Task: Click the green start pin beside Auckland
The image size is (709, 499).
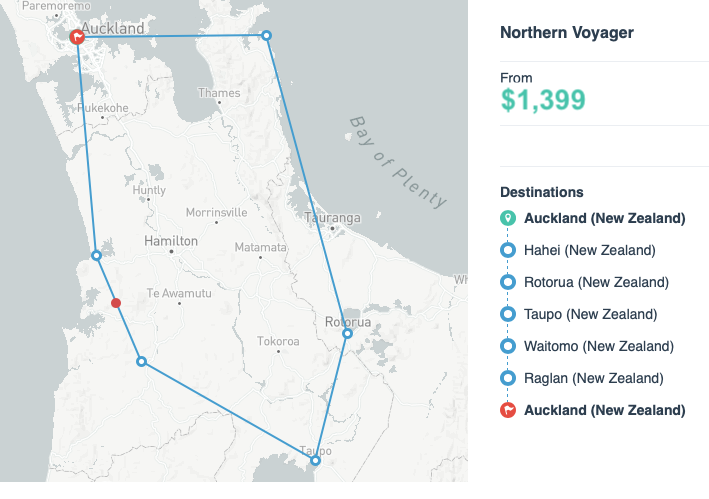Action: click(508, 218)
